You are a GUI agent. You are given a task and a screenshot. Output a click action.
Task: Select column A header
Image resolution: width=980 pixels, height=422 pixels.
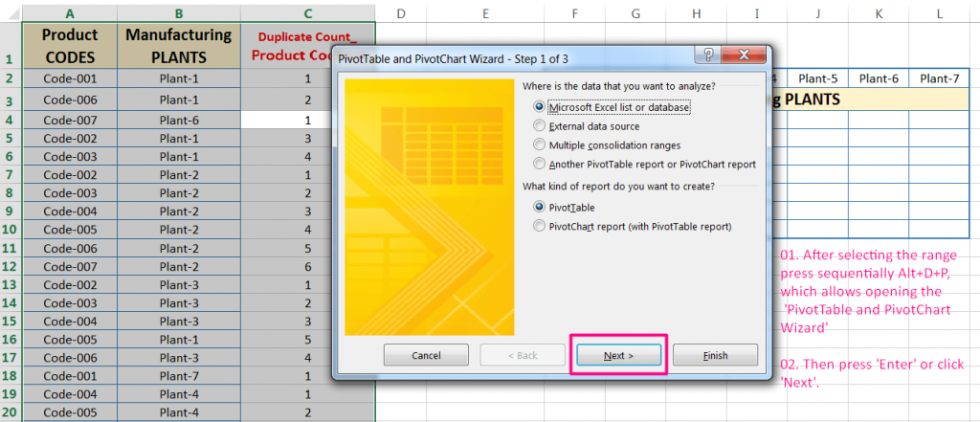point(68,12)
